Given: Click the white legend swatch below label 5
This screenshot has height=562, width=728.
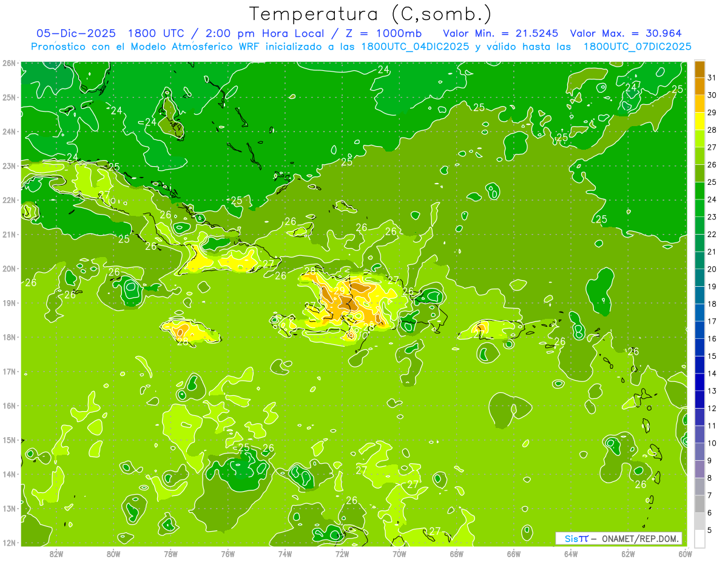Looking at the screenshot, I should (699, 538).
